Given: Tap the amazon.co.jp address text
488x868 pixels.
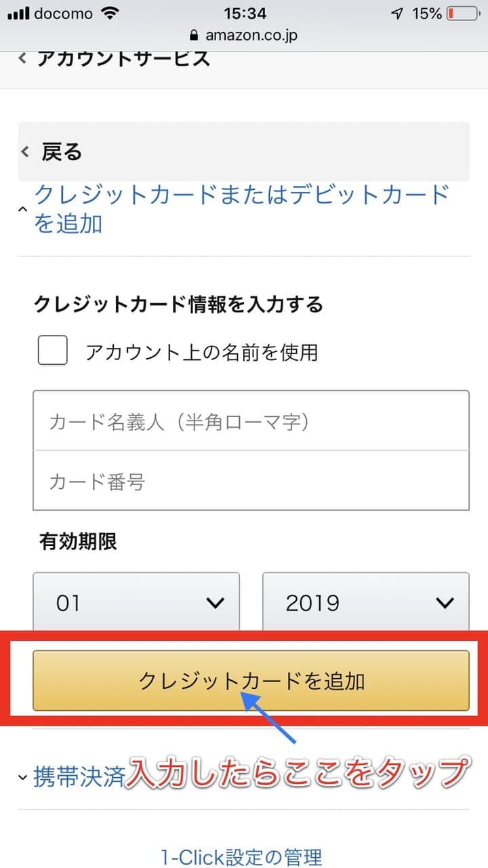Looking at the screenshot, I should click(x=251, y=35).
